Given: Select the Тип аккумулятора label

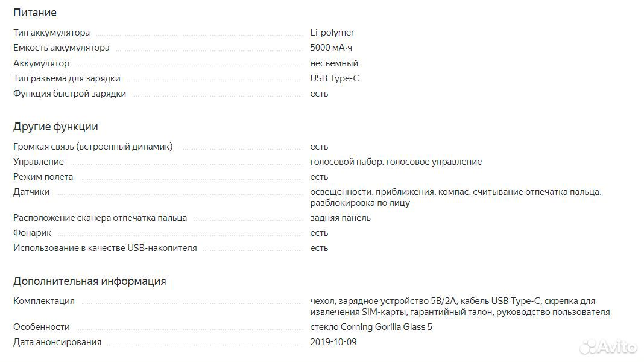Looking at the screenshot, I should pyautogui.click(x=51, y=33).
